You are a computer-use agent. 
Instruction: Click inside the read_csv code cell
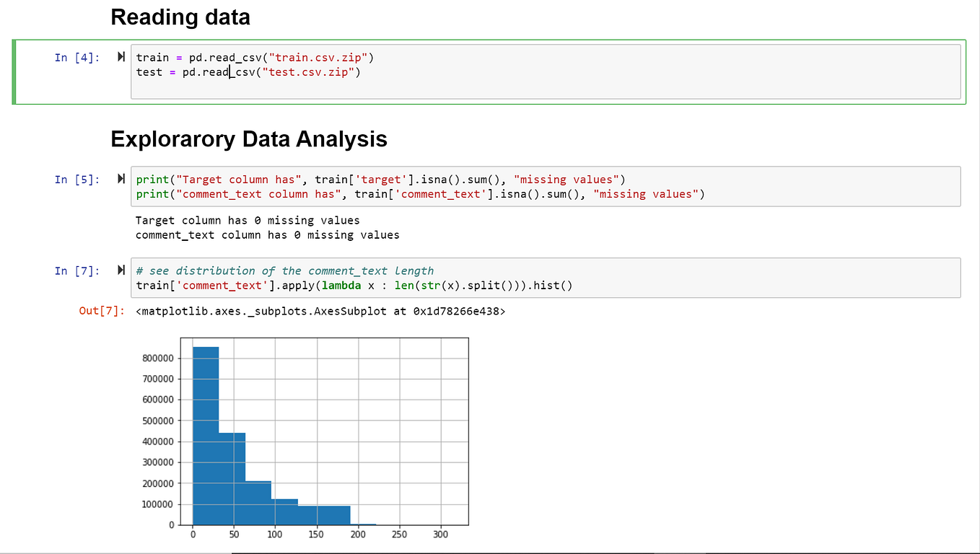pyautogui.click(x=546, y=71)
